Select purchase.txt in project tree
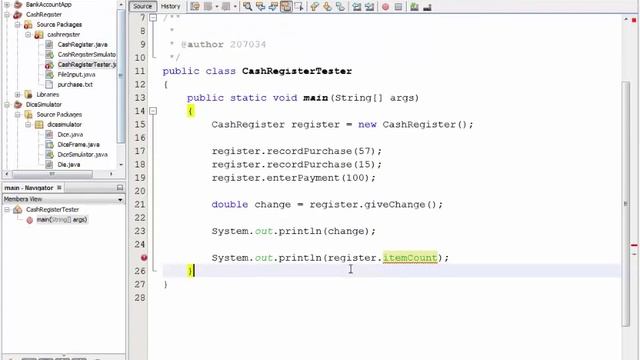 [75, 84]
